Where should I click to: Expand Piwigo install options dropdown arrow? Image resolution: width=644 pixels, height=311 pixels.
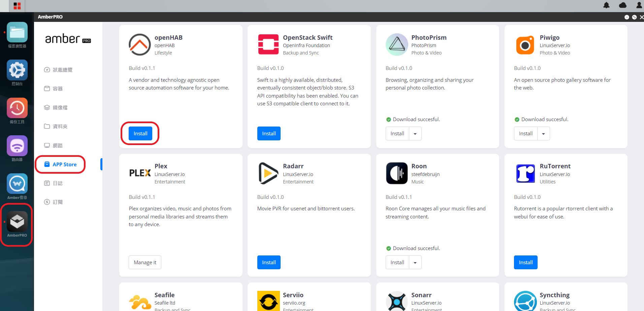coord(544,134)
